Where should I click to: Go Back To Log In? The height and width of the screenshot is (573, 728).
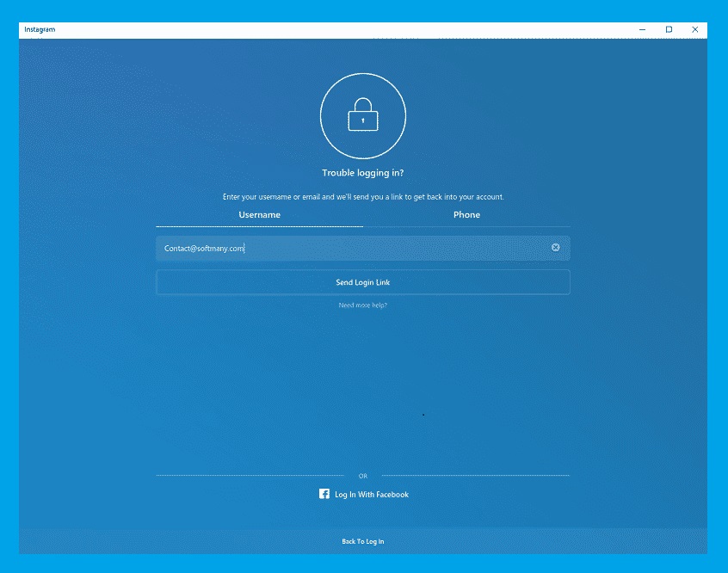[x=363, y=541]
